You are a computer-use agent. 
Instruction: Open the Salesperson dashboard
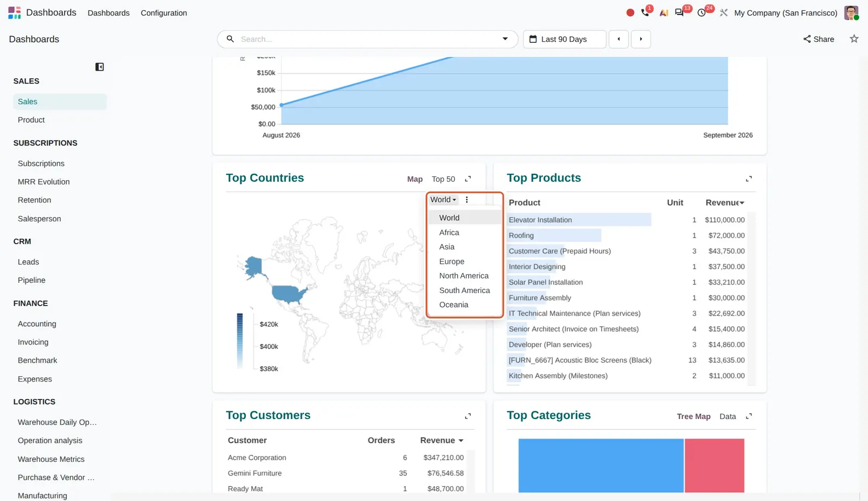click(60, 219)
